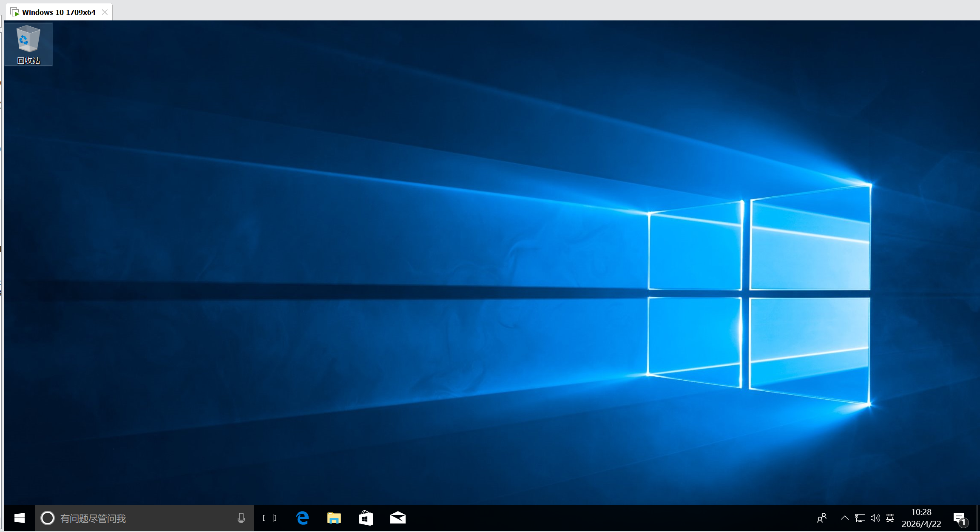Switch input language 英 indicator

[x=890, y=518]
